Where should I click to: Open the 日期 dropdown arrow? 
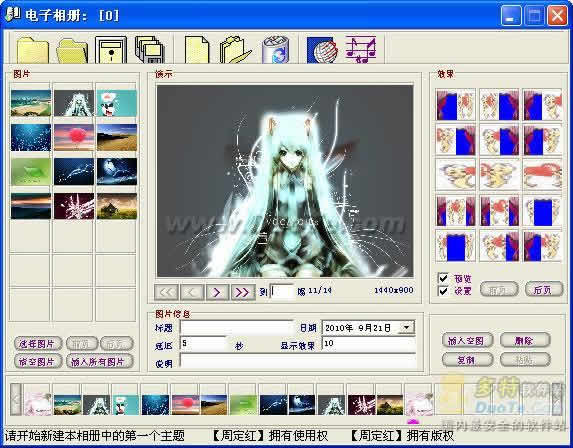(407, 327)
